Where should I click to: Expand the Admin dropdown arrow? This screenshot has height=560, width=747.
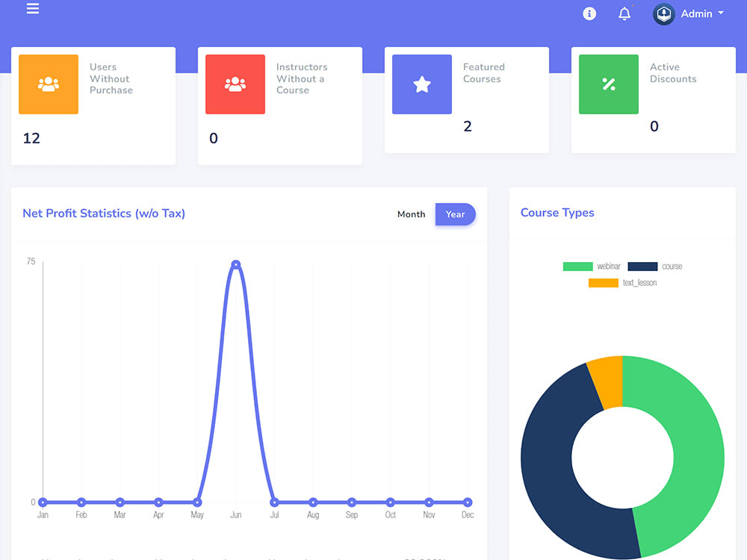[x=721, y=13]
